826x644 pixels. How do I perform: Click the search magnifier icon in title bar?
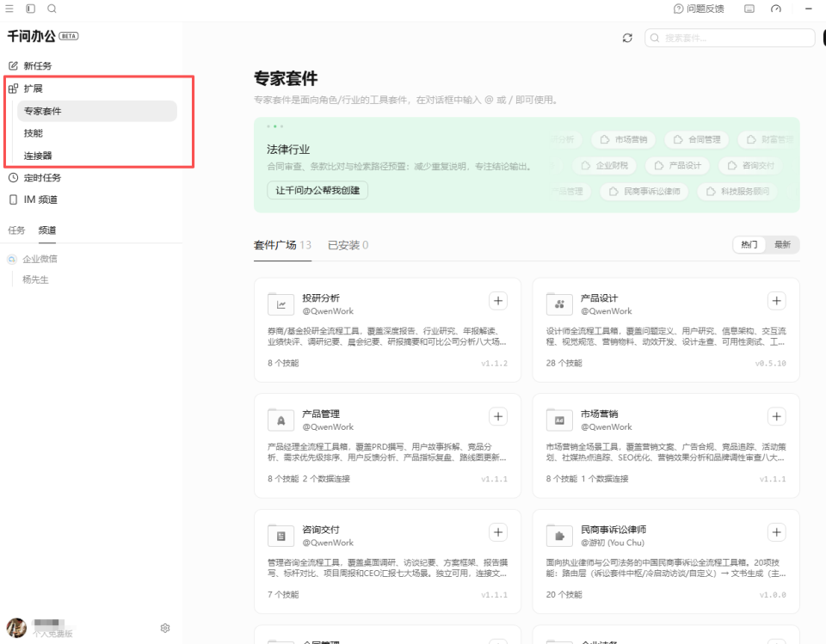pos(52,9)
